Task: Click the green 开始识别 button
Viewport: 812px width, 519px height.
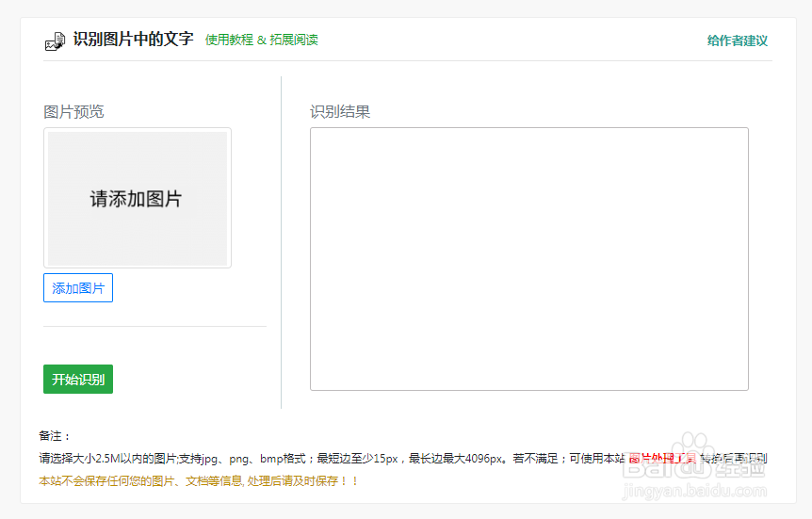Action: [78, 380]
